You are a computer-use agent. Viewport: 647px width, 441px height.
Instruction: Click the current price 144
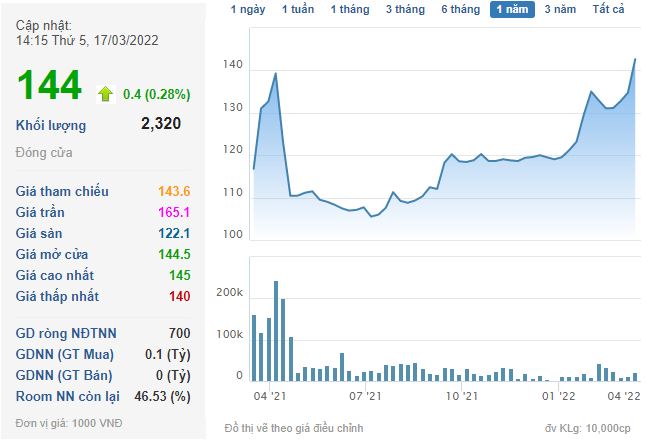click(48, 86)
